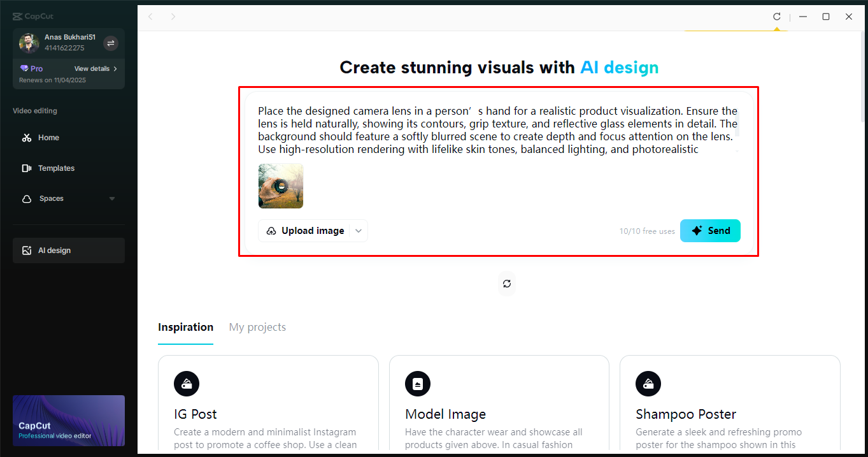This screenshot has width=868, height=457.
Task: Switch to the My projects tab
Action: click(x=257, y=327)
